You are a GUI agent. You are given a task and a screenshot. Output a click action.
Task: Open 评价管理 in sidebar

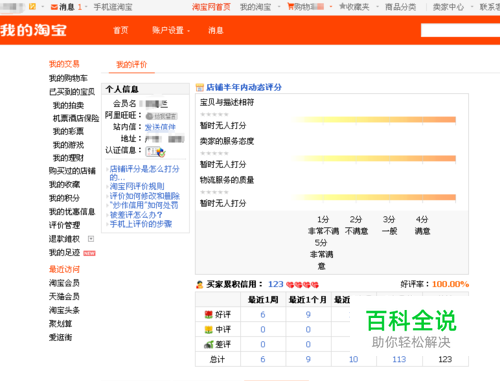pyautogui.click(x=64, y=225)
